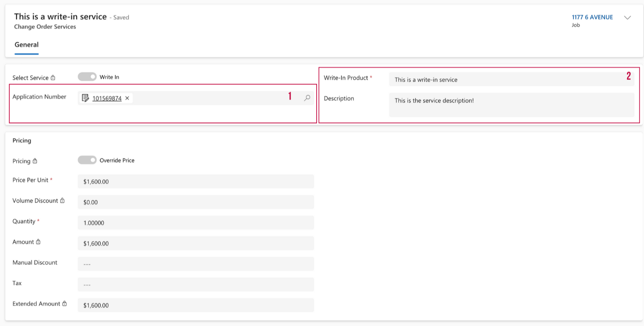Select the Tax input field

point(195,285)
